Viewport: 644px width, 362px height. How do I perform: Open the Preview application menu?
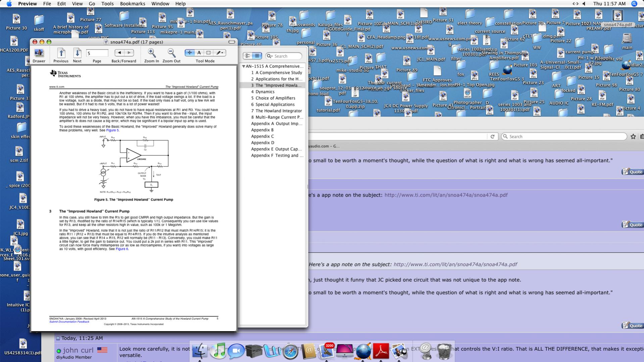pyautogui.click(x=28, y=4)
